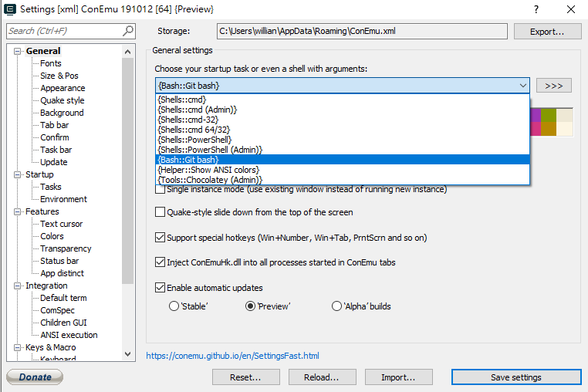
Task: Select the 'Preview' radio button
Action: (x=250, y=306)
